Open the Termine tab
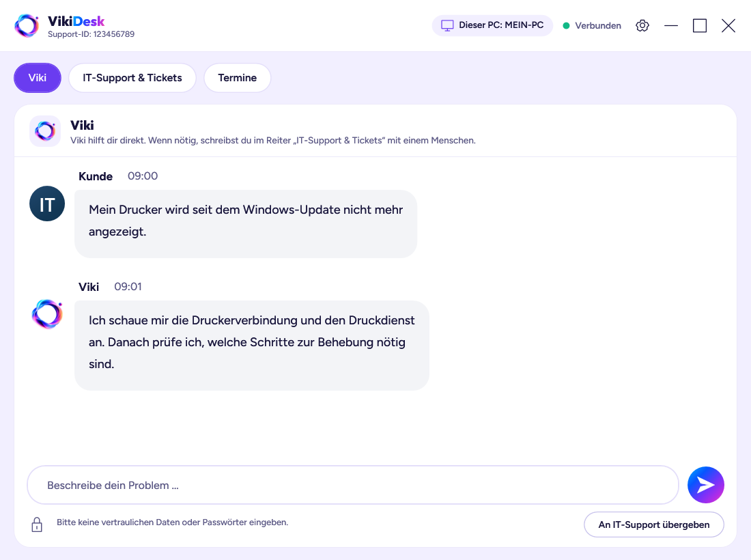This screenshot has height=560, width=751. [237, 78]
